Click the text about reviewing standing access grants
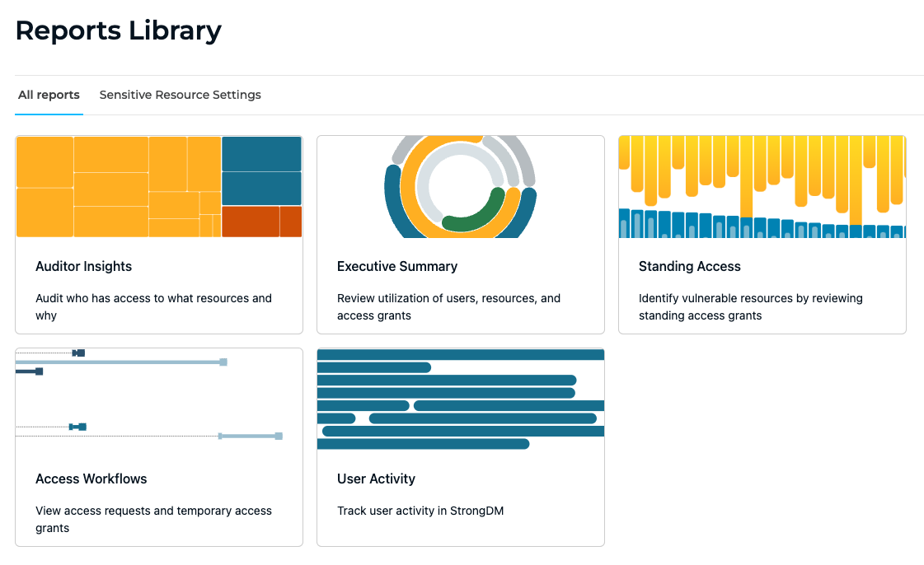This screenshot has width=924, height=565. 751,306
